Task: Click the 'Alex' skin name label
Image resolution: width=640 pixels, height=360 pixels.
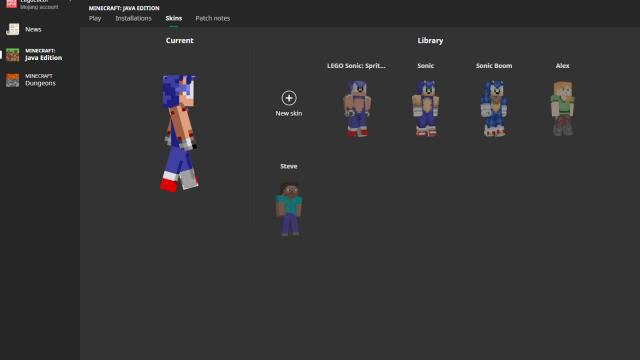Action: [562, 66]
